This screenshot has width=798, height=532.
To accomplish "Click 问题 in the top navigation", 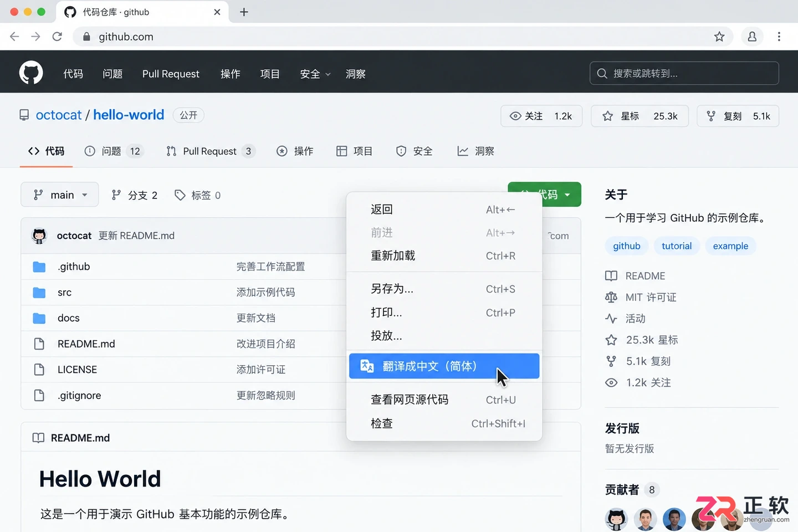I will (x=112, y=74).
